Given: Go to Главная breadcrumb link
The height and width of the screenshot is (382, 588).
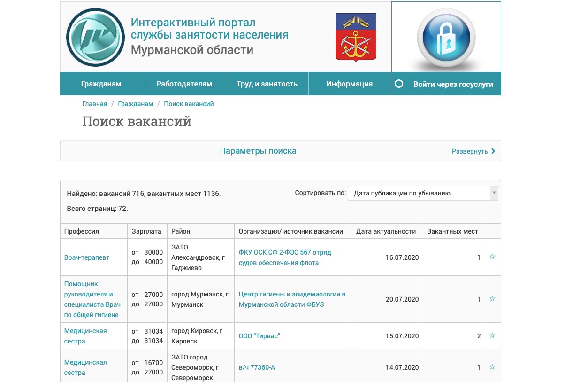Looking at the screenshot, I should (x=95, y=104).
